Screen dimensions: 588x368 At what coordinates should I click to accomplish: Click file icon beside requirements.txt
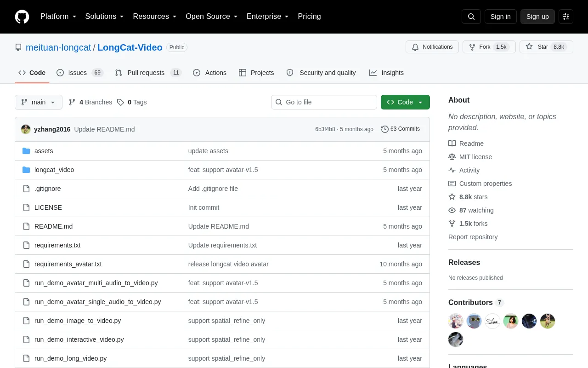pos(26,245)
